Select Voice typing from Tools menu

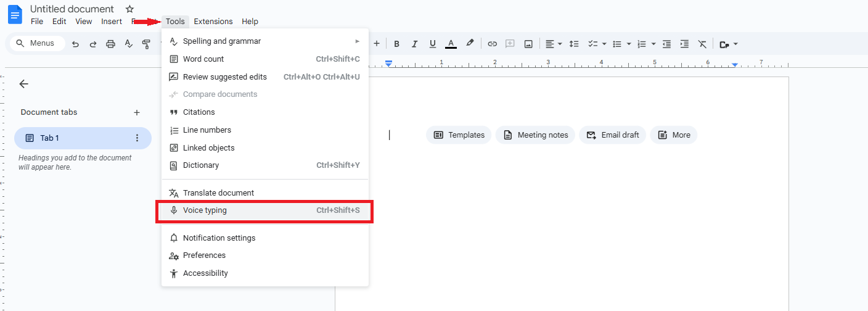tap(265, 210)
